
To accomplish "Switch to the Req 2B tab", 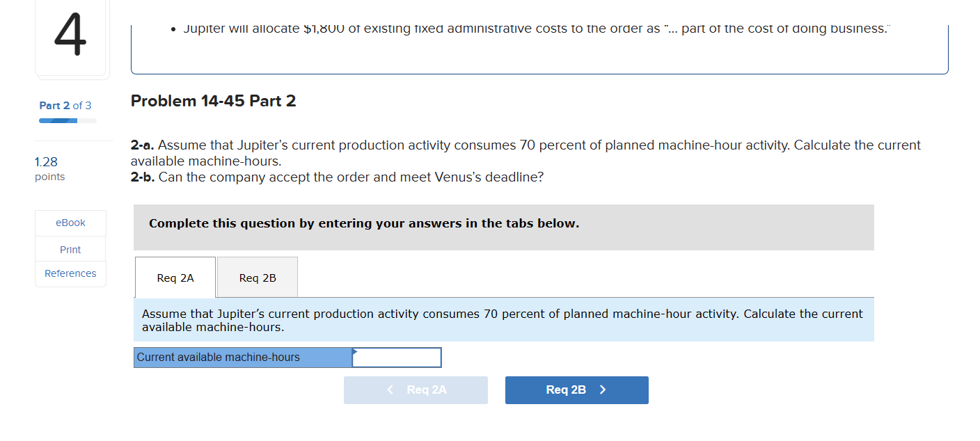I will [257, 277].
